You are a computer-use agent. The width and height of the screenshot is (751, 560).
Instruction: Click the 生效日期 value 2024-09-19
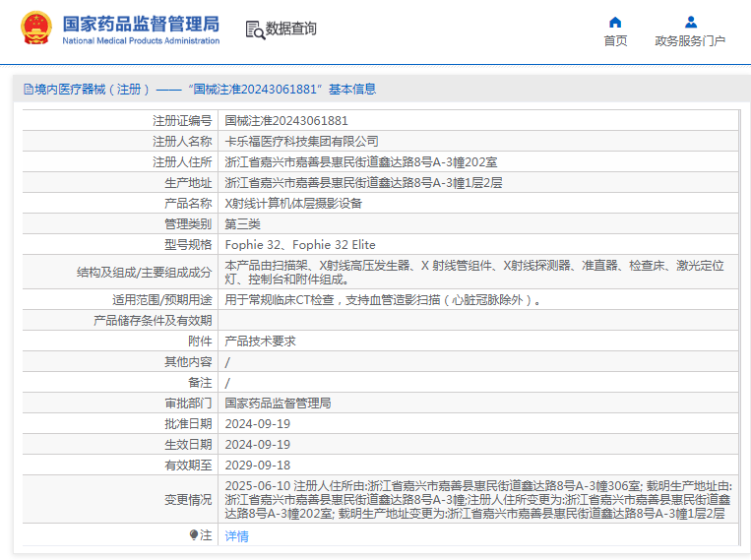click(258, 445)
